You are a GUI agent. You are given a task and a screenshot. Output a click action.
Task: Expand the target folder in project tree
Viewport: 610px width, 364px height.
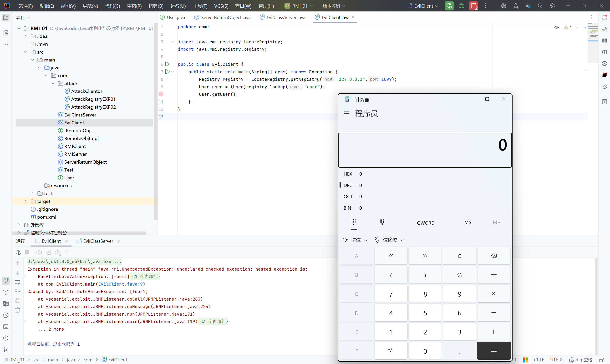(x=25, y=201)
